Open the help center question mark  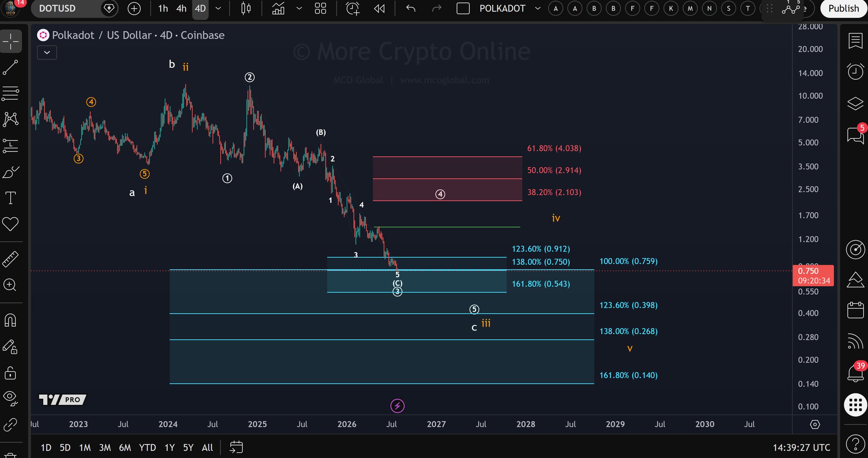(x=855, y=444)
